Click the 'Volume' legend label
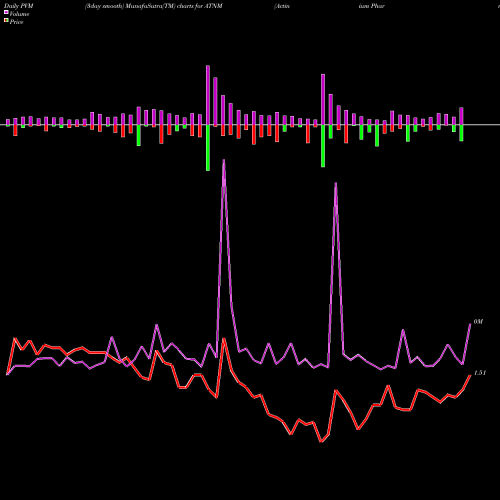This screenshot has height=500, width=500. [x=19, y=14]
